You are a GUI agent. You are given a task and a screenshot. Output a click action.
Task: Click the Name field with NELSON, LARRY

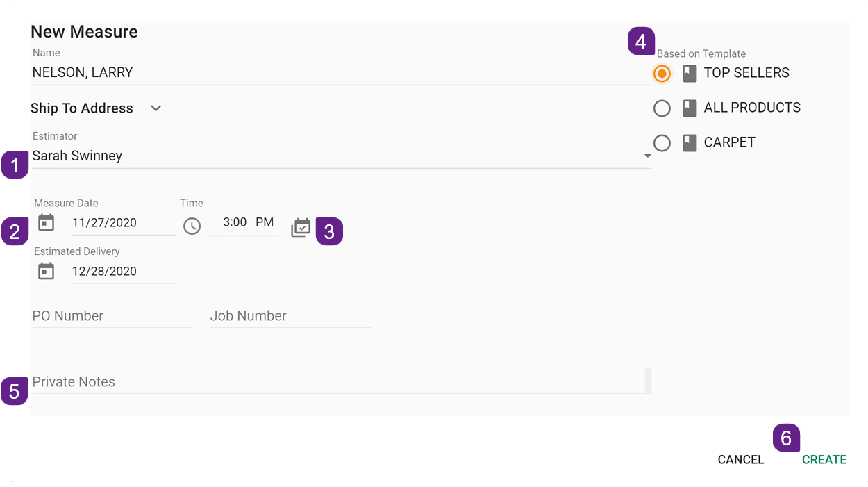point(340,73)
